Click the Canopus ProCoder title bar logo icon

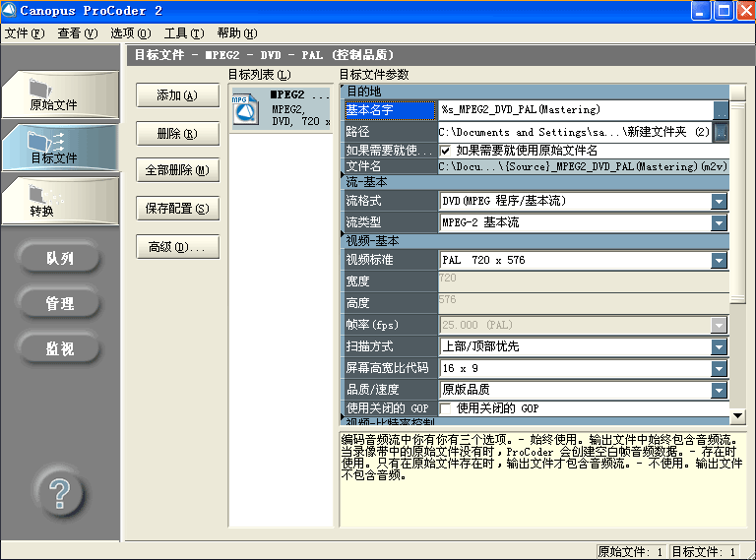click(x=9, y=10)
